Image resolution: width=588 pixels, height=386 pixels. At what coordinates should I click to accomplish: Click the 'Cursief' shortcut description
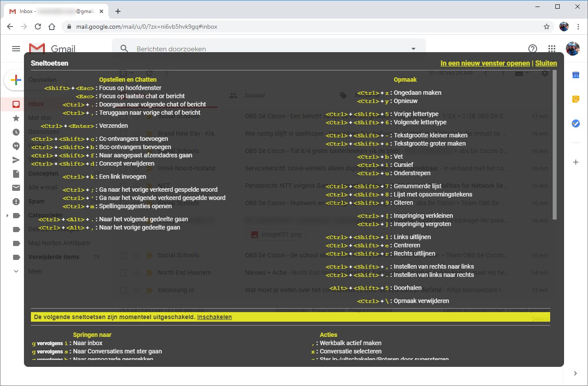(404, 165)
